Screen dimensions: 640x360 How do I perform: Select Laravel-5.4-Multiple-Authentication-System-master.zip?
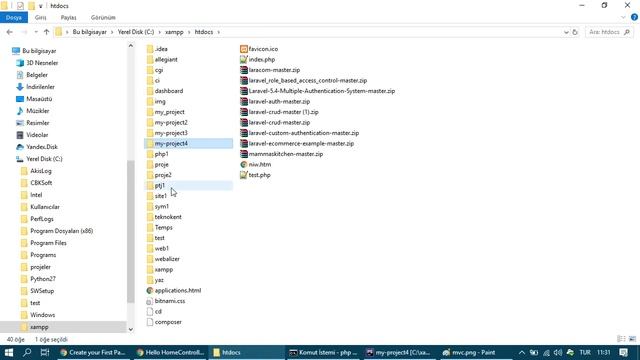(318, 91)
